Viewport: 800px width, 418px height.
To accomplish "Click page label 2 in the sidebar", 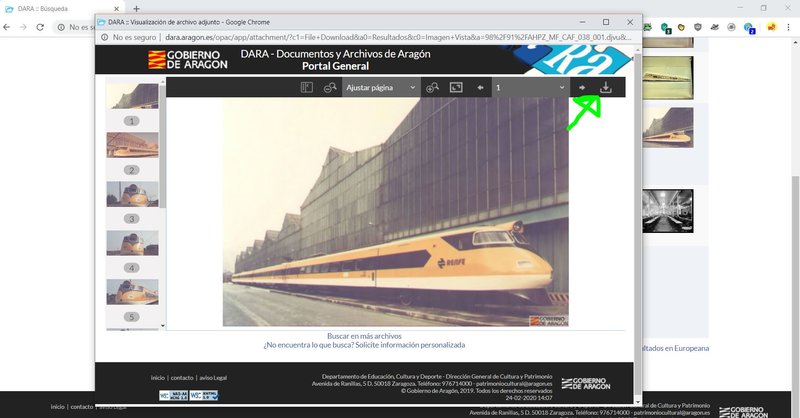I will coord(132,170).
